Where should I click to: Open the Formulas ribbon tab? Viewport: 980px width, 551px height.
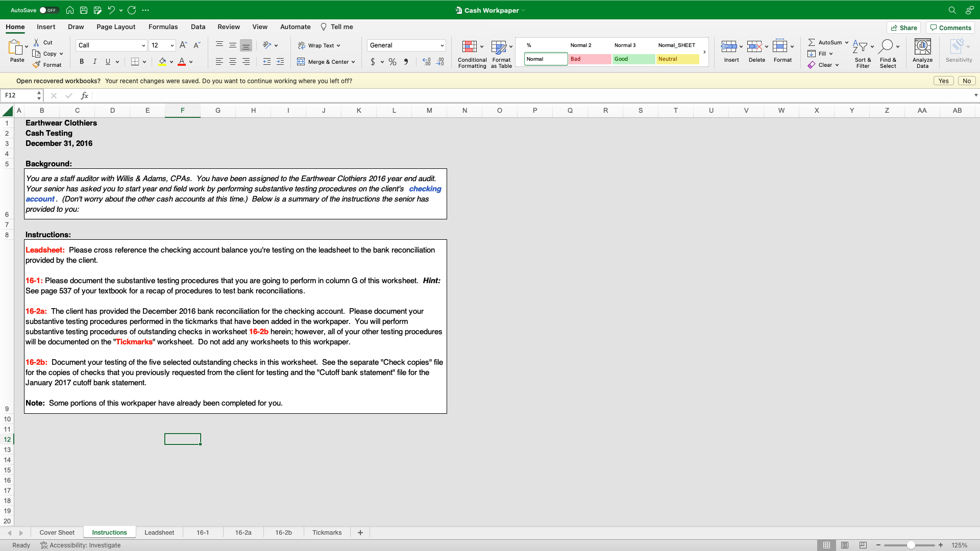163,27
